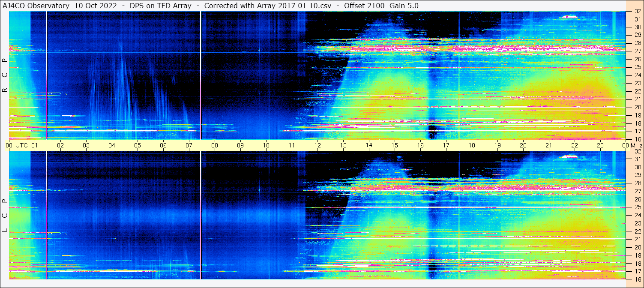Screen dimensions: 644x288
Task: Select the 04 hour tick on time axis
Action: point(112,145)
